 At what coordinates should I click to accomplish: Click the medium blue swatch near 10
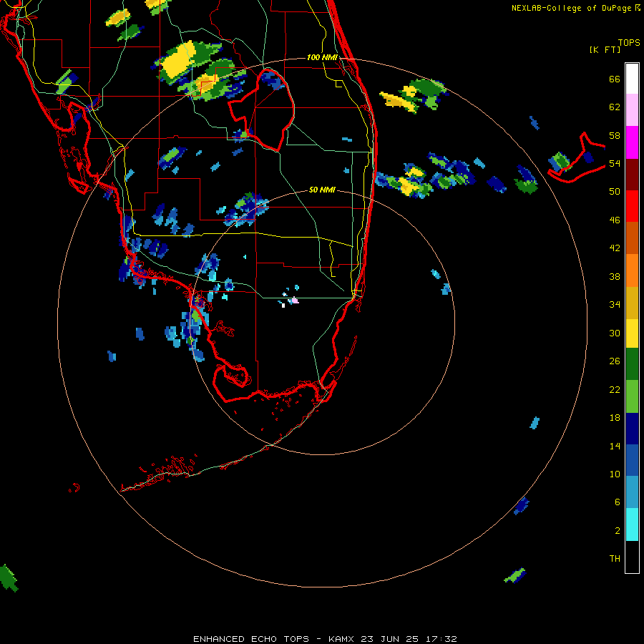click(632, 460)
